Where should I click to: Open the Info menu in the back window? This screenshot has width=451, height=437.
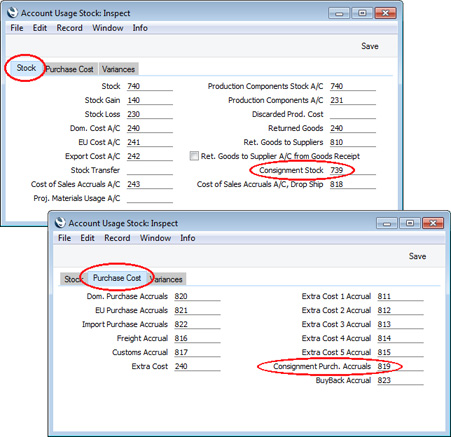coord(140,28)
